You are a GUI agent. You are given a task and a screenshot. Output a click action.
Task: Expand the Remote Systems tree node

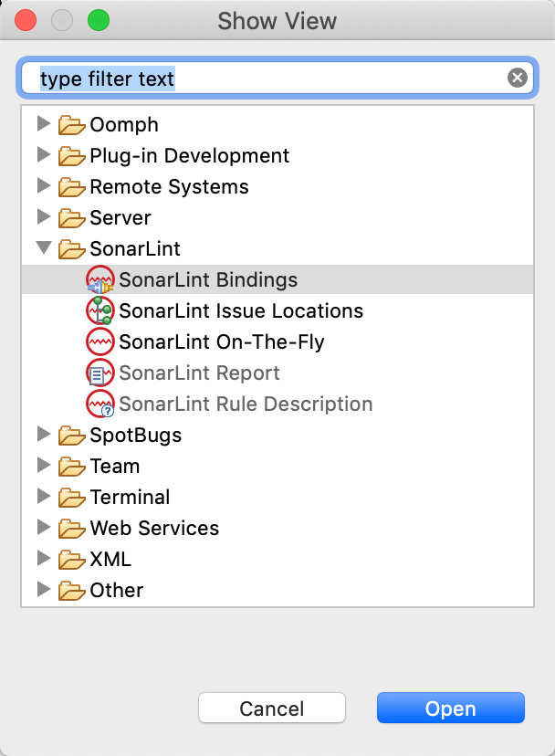pyautogui.click(x=44, y=186)
